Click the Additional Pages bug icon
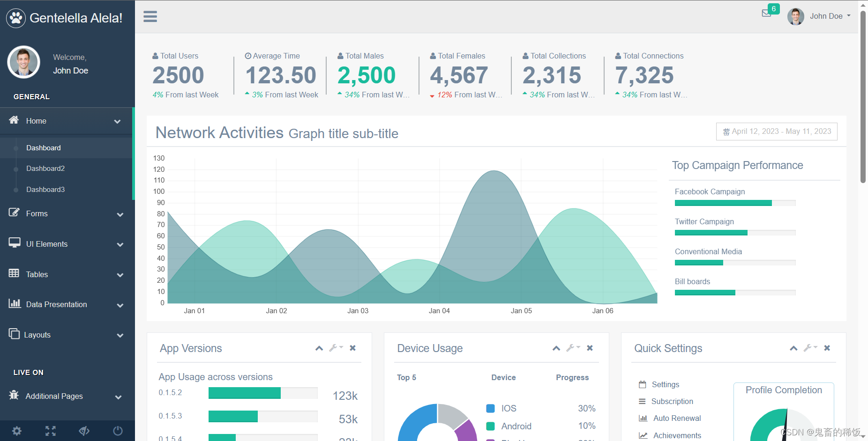Viewport: 868px width, 441px height. click(14, 395)
